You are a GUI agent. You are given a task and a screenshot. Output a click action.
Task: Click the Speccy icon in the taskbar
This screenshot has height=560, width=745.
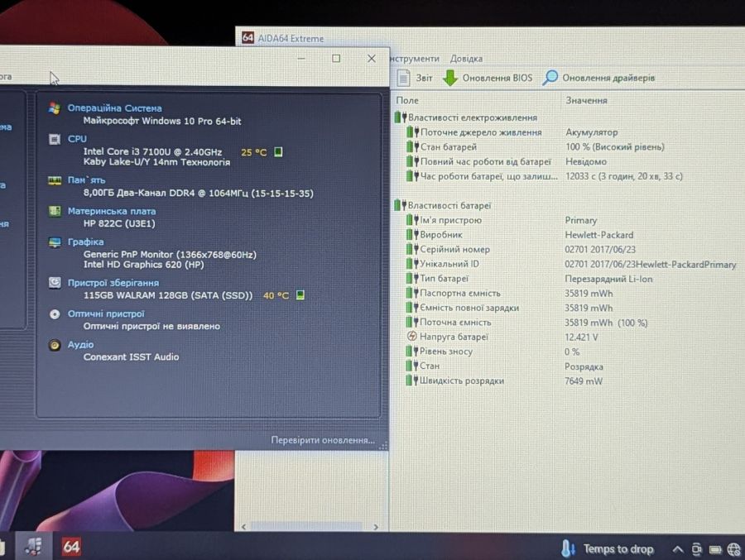point(33,547)
